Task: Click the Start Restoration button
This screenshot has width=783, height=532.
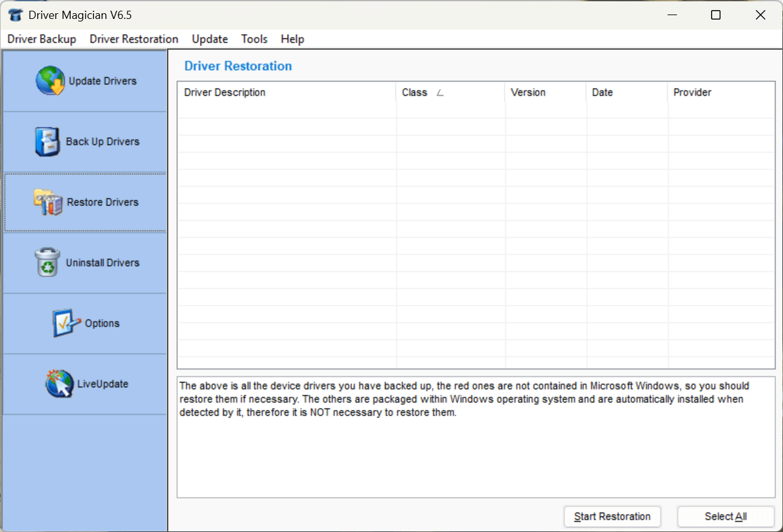Action: tap(612, 516)
